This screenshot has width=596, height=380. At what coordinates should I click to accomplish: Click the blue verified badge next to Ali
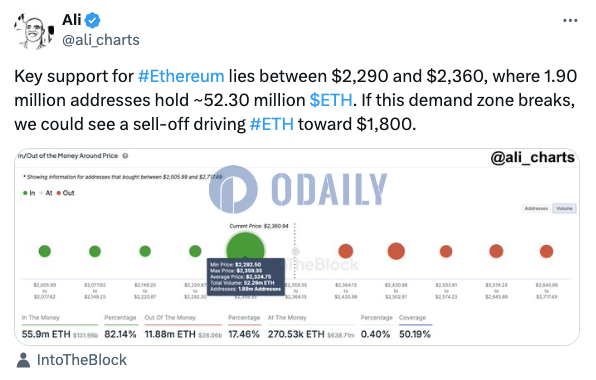(x=92, y=20)
